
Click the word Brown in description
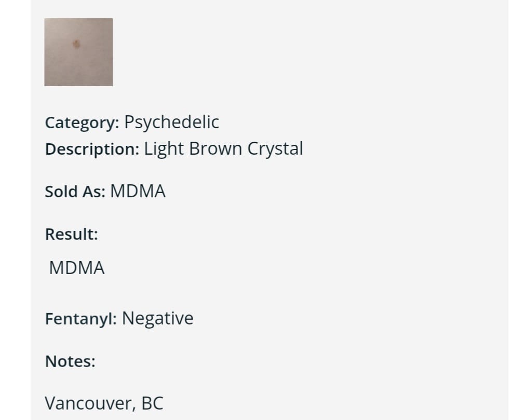(x=216, y=149)
